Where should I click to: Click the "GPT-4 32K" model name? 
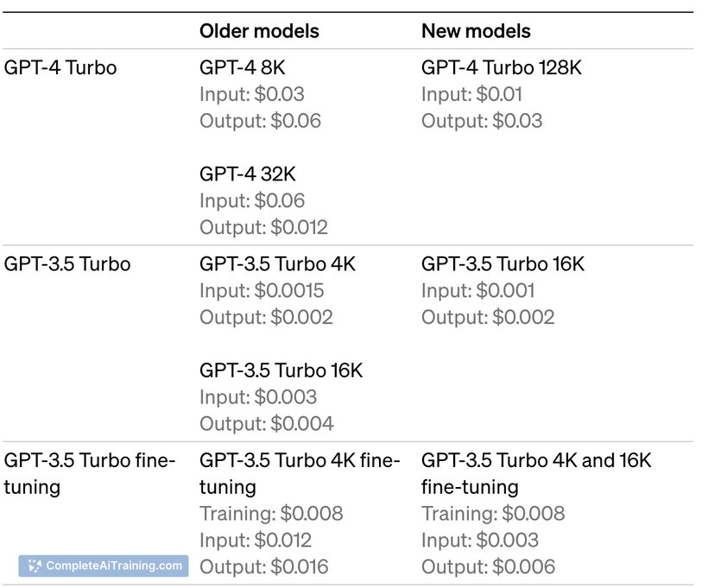coord(248,174)
